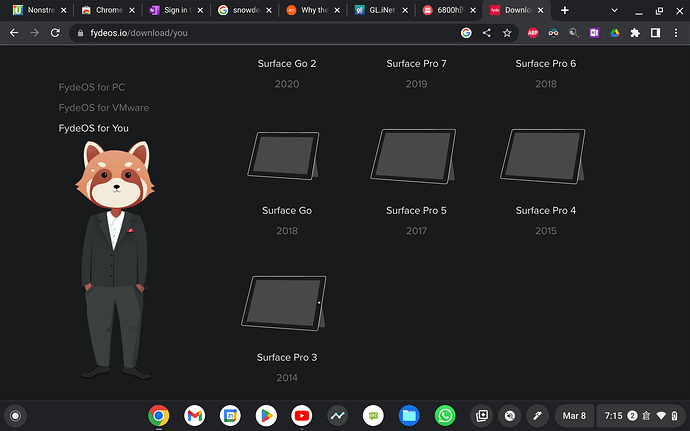The height and width of the screenshot is (431, 690).
Task: Go back to previous page
Action: coord(14,33)
